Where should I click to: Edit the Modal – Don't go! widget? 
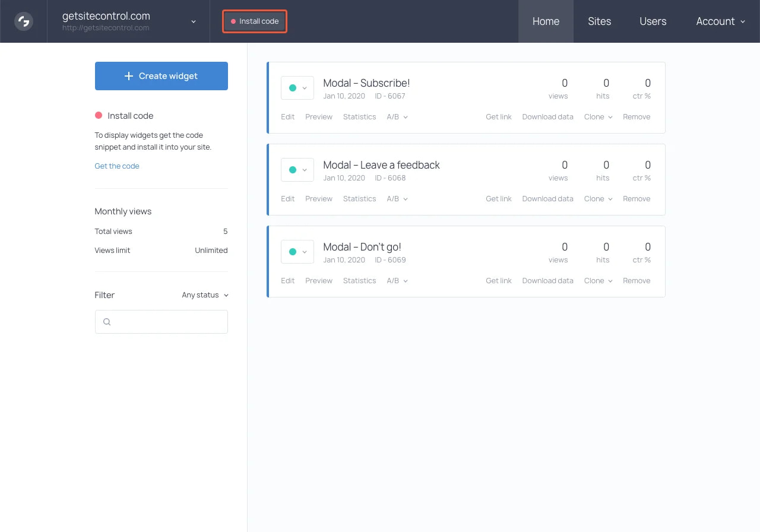point(288,281)
